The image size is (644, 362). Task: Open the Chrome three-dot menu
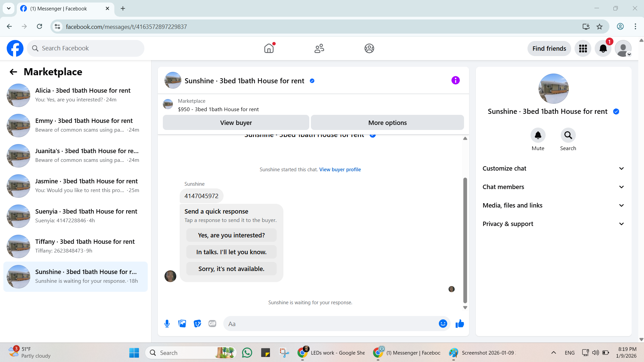[635, 27]
